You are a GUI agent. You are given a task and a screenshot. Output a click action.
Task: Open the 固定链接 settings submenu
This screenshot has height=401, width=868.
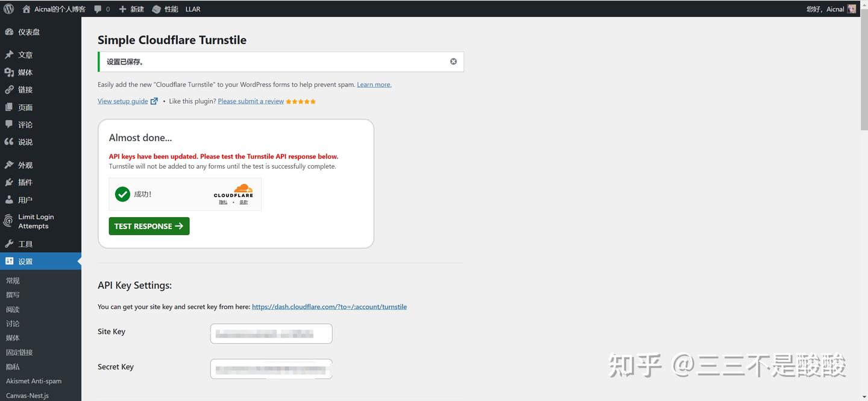(19, 352)
